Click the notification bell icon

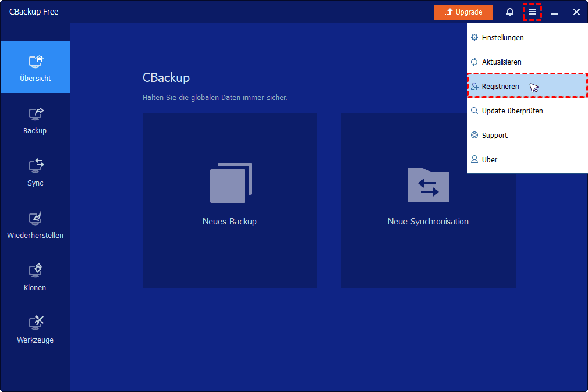click(510, 12)
